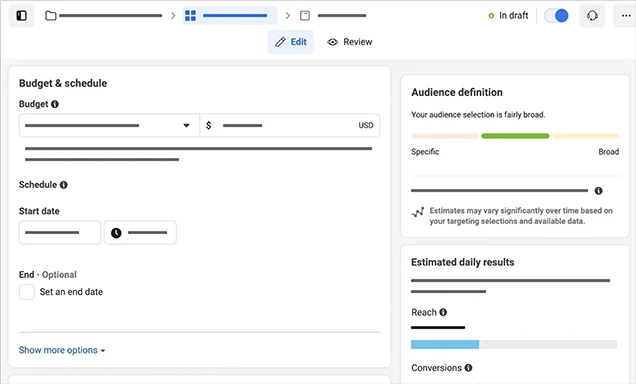Click the Budget info icon
The image size is (636, 384).
55,104
